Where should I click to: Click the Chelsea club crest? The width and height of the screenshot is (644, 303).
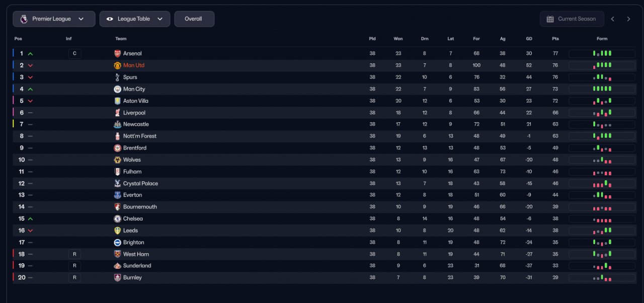[117, 218]
